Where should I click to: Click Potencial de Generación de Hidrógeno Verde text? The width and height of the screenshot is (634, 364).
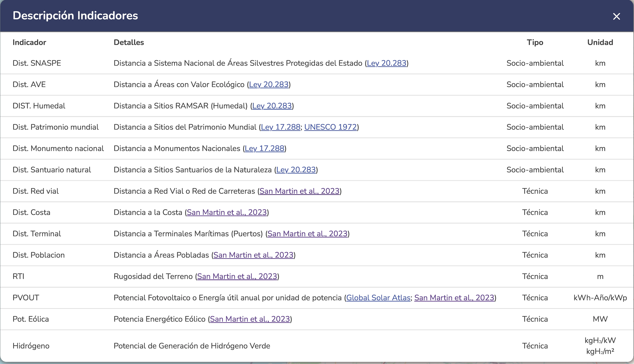(x=192, y=346)
